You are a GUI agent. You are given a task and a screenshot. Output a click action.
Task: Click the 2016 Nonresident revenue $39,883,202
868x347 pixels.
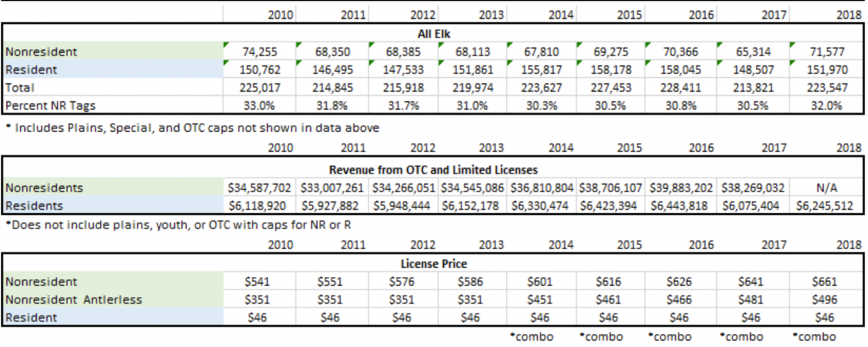(681, 187)
